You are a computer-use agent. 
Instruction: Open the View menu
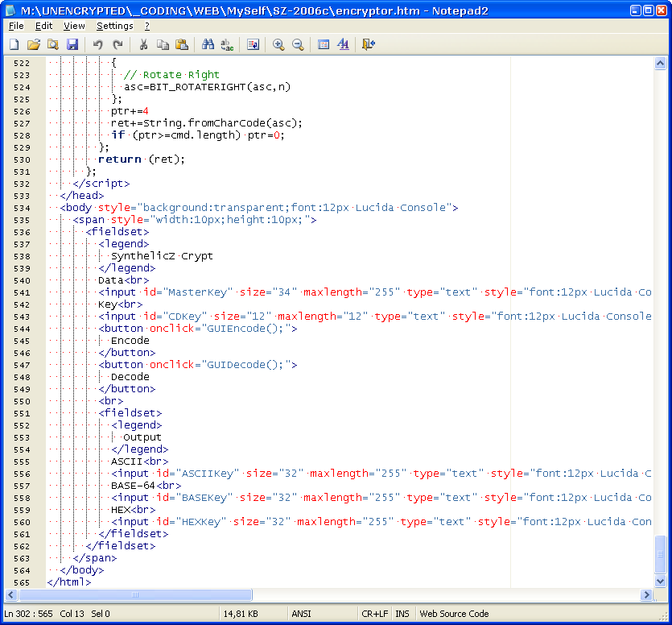74,26
